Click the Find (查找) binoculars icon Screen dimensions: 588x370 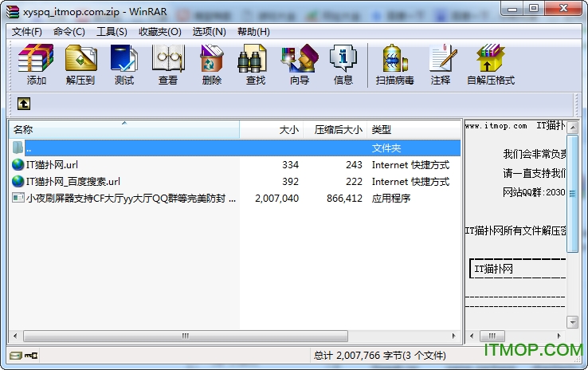(x=252, y=58)
